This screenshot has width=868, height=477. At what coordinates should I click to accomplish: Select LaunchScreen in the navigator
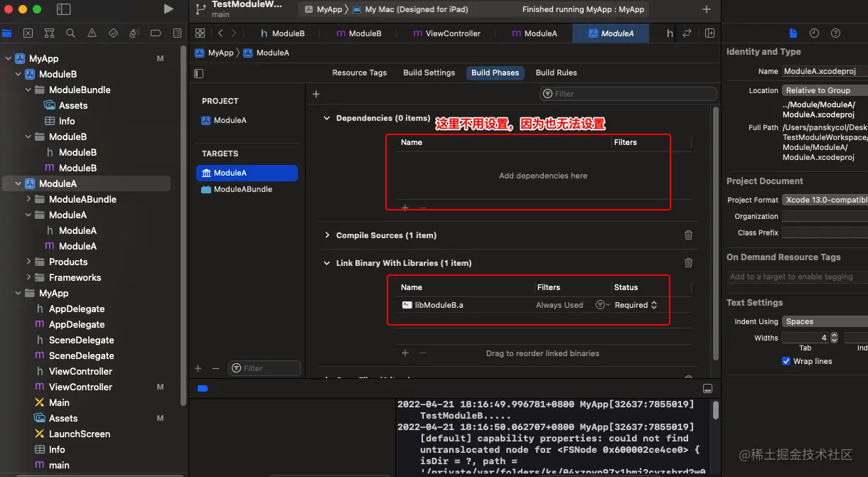click(x=79, y=434)
